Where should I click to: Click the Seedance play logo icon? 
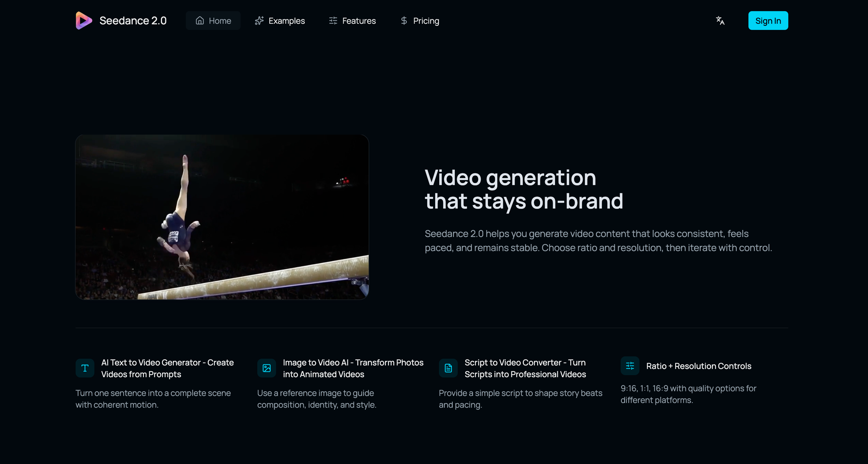[83, 20]
